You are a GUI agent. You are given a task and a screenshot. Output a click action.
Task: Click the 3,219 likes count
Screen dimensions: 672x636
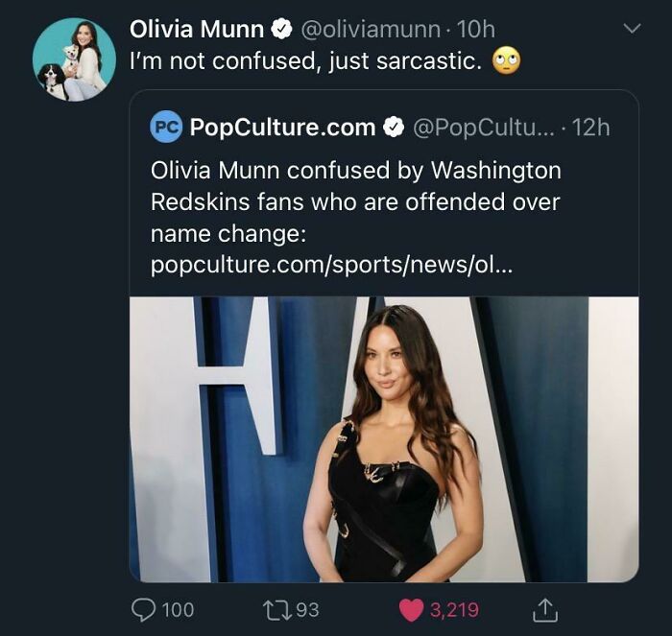click(453, 609)
